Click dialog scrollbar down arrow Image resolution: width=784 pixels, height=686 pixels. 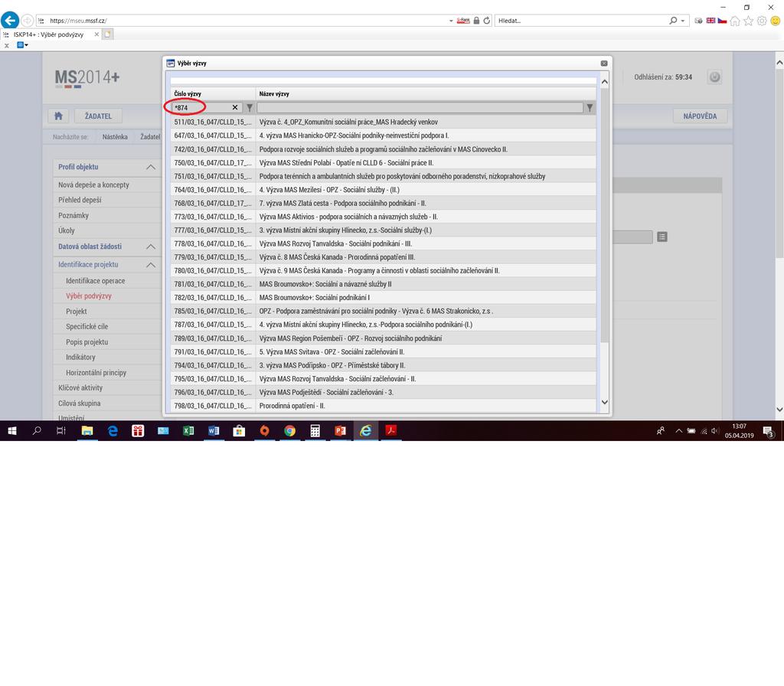coord(605,403)
